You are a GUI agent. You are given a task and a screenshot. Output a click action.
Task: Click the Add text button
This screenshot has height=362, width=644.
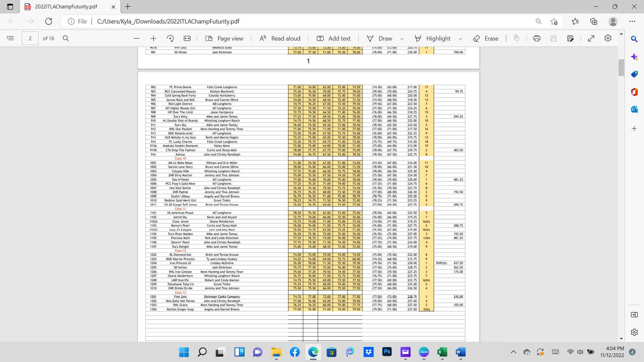coord(334,38)
